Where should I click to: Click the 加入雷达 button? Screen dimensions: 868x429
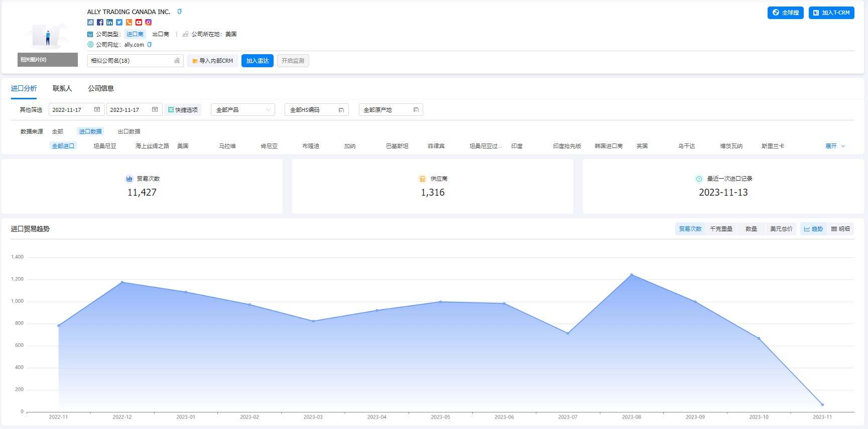258,61
